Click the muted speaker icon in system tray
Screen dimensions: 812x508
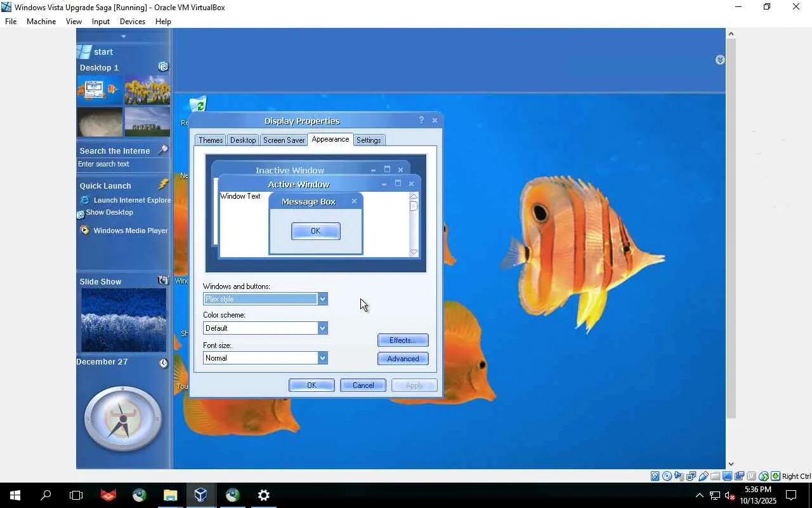[x=730, y=495]
